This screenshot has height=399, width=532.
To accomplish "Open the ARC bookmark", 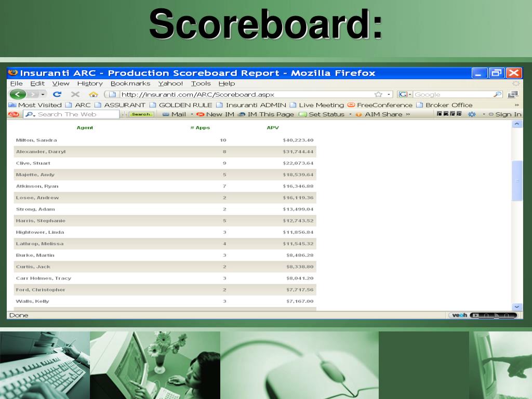I will pos(78,105).
